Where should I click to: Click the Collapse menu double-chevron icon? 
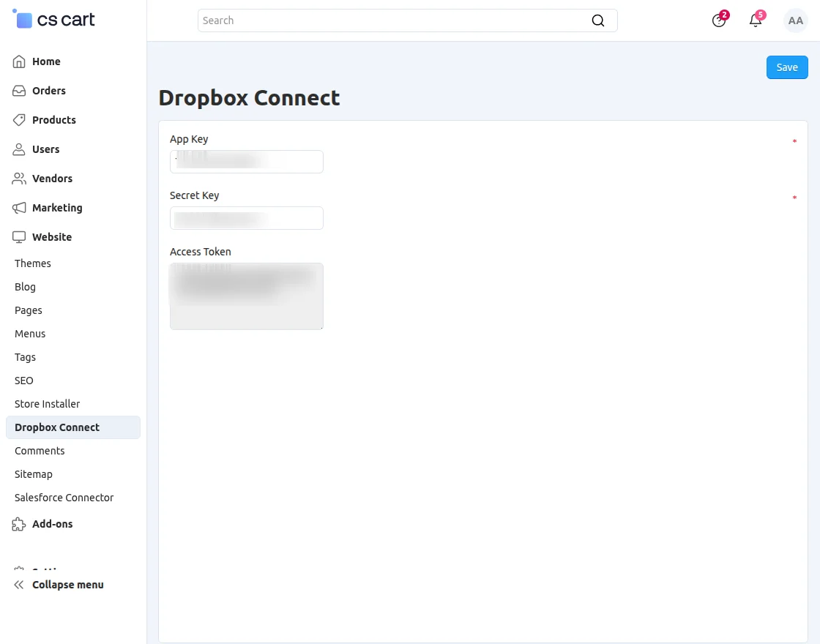[19, 585]
